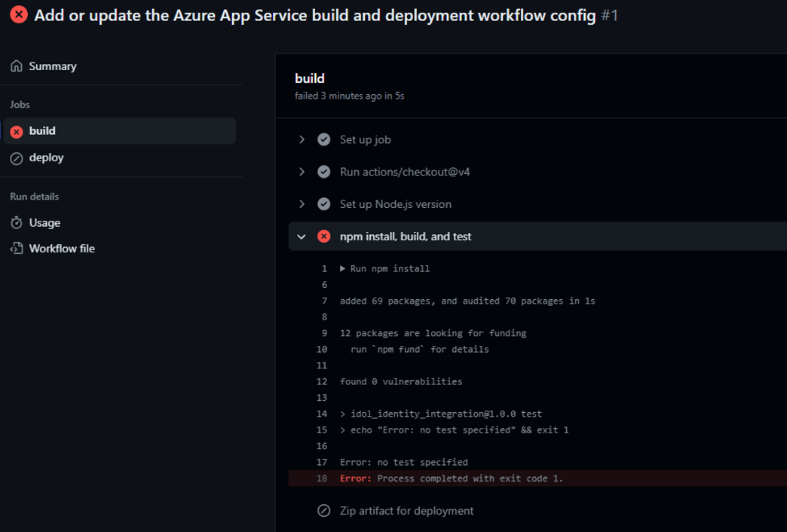Open the Usage run details

point(44,223)
